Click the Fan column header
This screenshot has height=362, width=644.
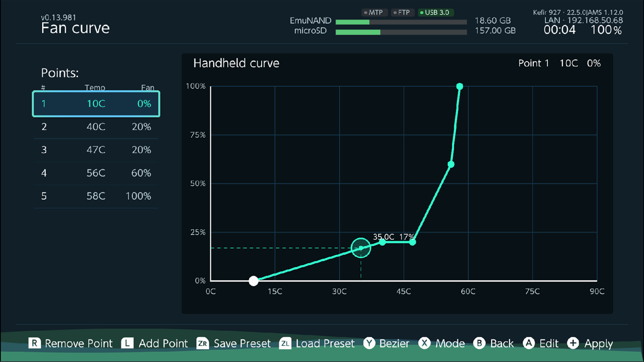[147, 88]
